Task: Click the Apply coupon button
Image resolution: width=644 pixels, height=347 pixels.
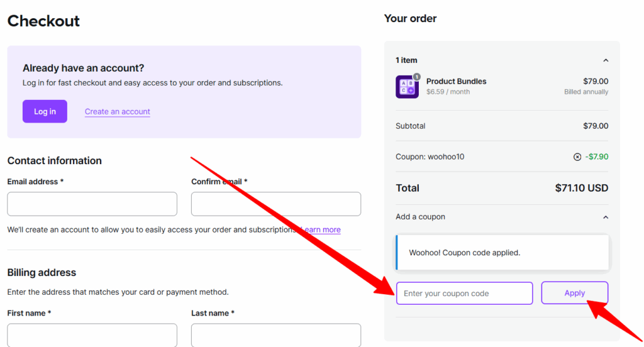Action: (575, 293)
